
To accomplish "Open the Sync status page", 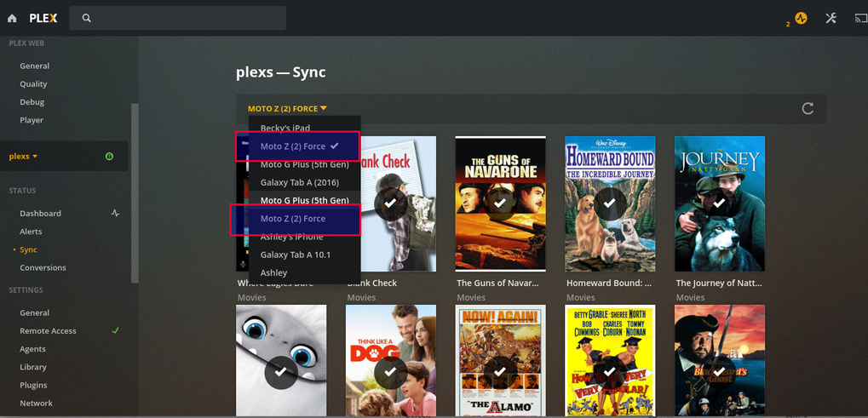I will (28, 250).
